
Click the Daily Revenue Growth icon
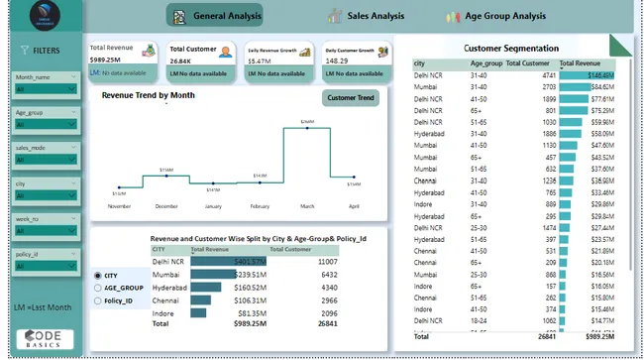pyautogui.click(x=305, y=52)
